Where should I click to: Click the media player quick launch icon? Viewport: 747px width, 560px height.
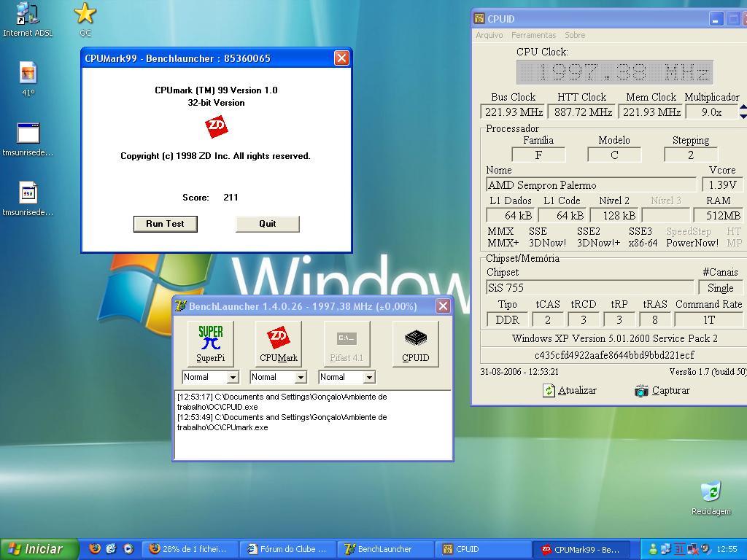click(128, 548)
